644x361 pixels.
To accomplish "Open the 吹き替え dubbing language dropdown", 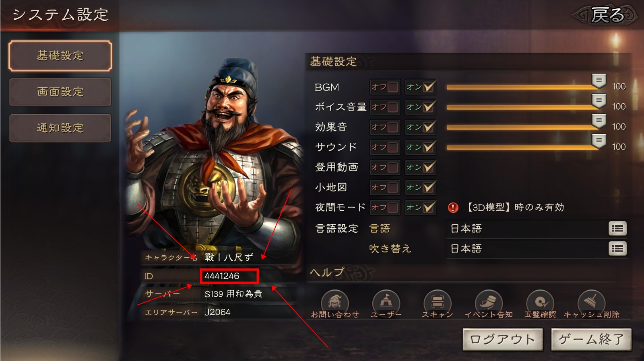I will tap(617, 249).
